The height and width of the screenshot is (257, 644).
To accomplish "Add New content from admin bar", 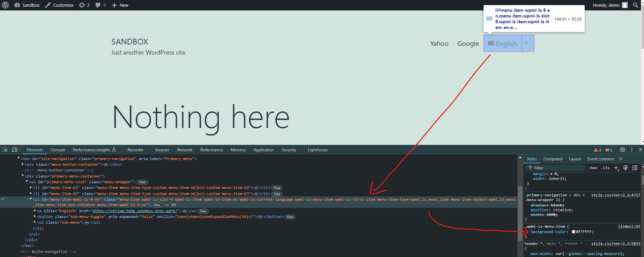I will [120, 5].
